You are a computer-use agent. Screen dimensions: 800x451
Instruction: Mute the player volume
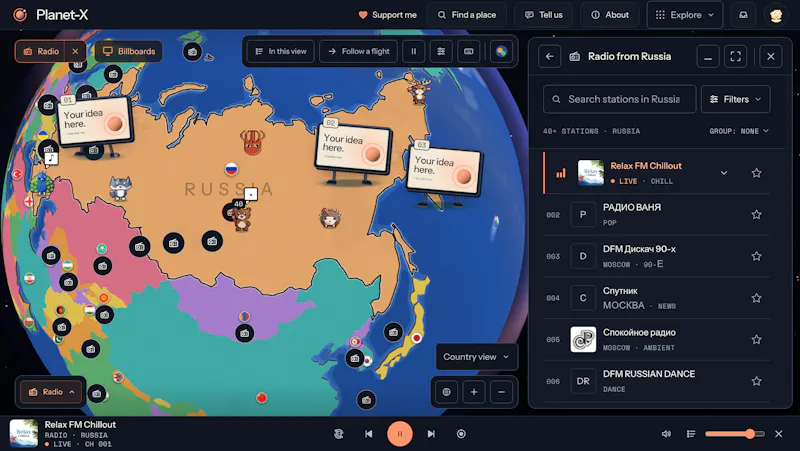(666, 434)
